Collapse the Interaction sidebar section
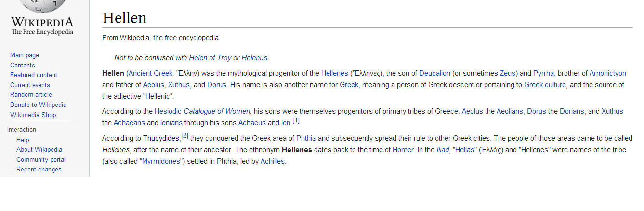Viewport: 644px width, 211px height. (22, 130)
